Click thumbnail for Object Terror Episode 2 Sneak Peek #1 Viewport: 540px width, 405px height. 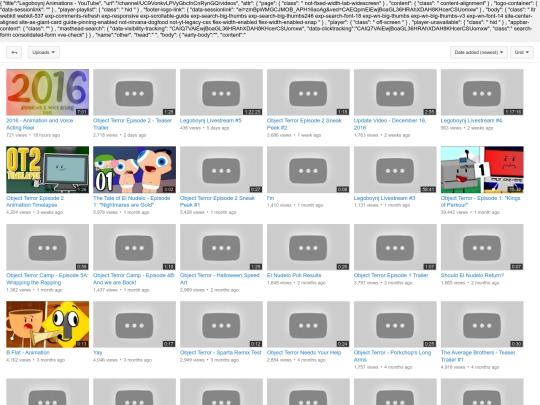pyautogui.click(x=221, y=169)
